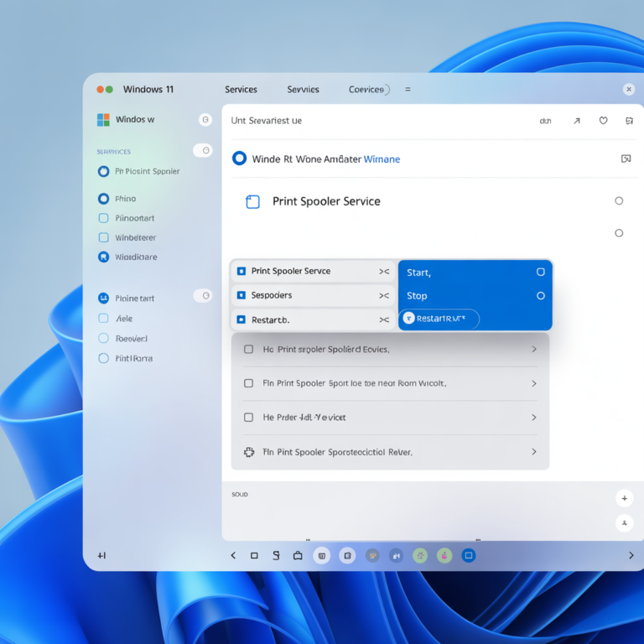Choose the Print Spooler Servce menu entry
644x644 pixels.
click(313, 271)
